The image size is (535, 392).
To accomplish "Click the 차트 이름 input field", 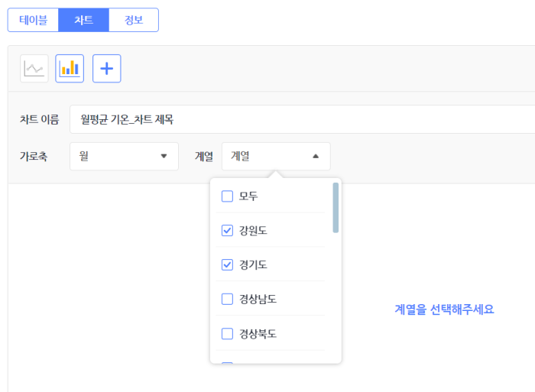I will click(x=303, y=119).
